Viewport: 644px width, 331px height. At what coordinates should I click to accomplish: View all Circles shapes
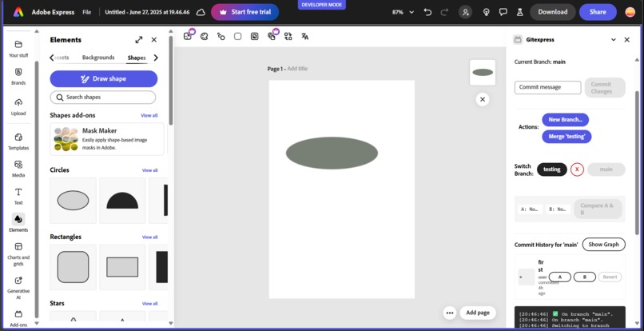pyautogui.click(x=150, y=170)
